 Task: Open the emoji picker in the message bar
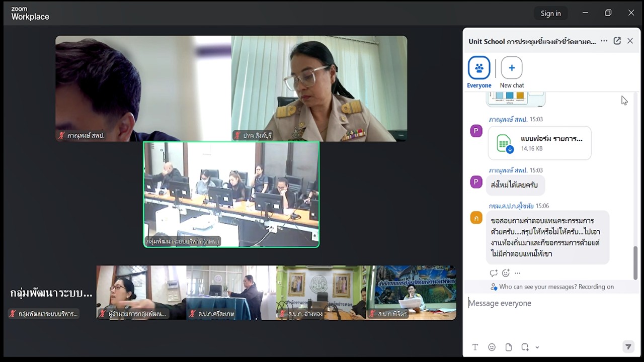(492, 347)
